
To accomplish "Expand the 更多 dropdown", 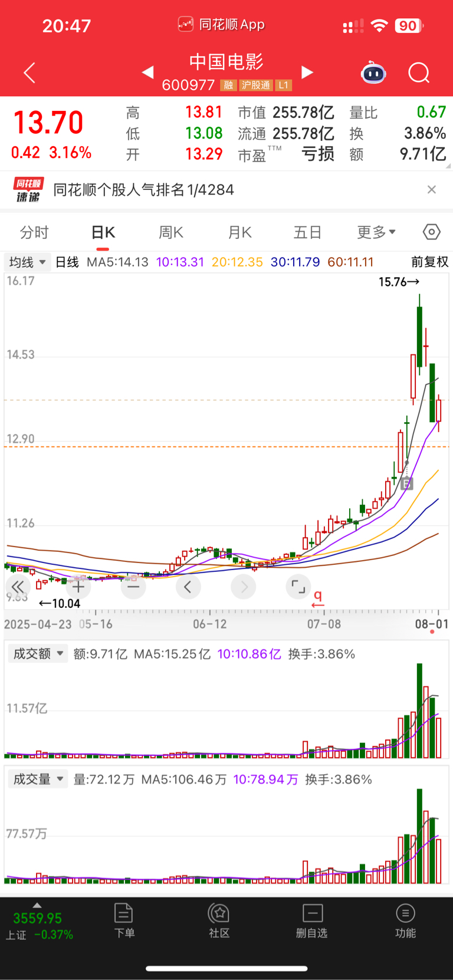I will point(376,232).
